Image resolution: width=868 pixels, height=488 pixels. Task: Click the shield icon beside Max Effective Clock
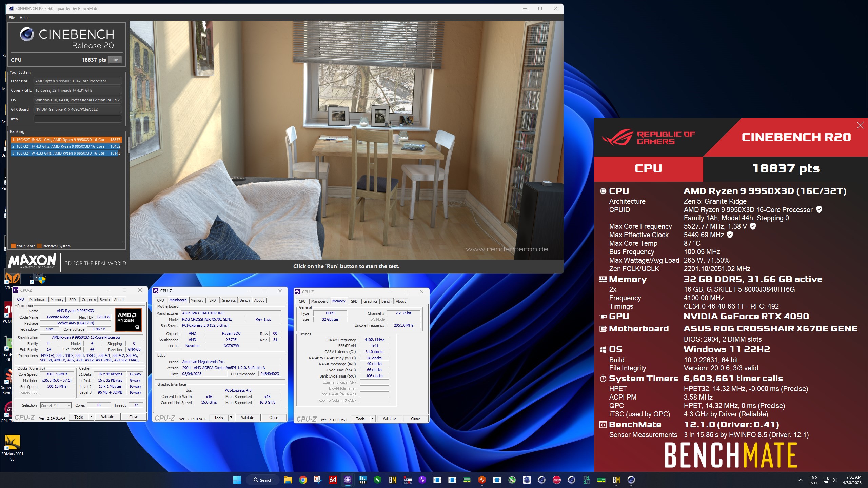point(730,235)
